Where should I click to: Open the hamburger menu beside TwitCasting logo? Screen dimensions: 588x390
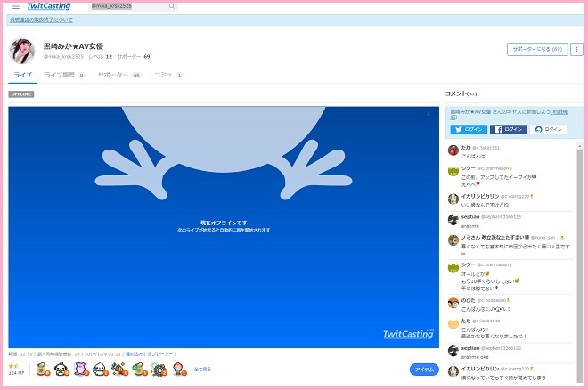tap(15, 6)
